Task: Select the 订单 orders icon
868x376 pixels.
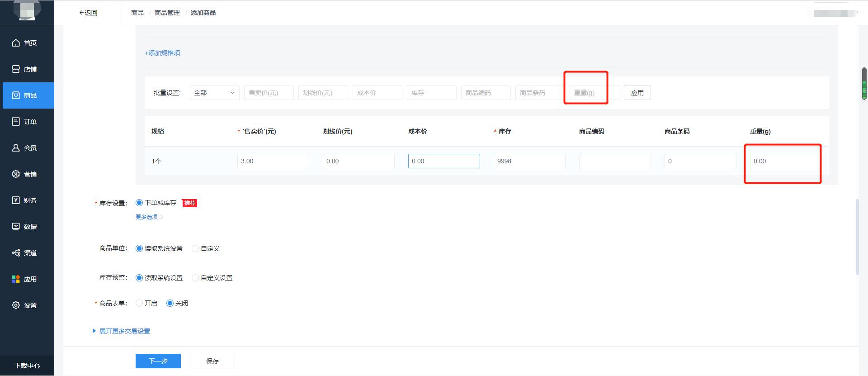Action: (x=16, y=122)
